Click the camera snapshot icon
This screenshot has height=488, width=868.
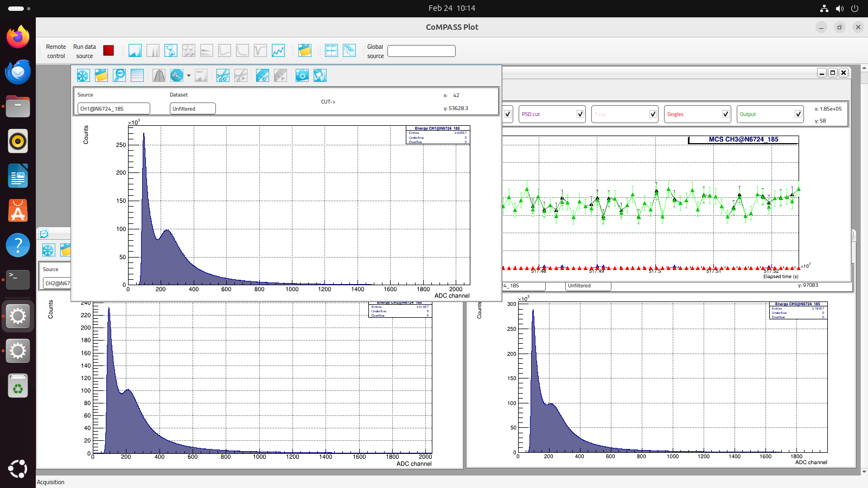302,75
